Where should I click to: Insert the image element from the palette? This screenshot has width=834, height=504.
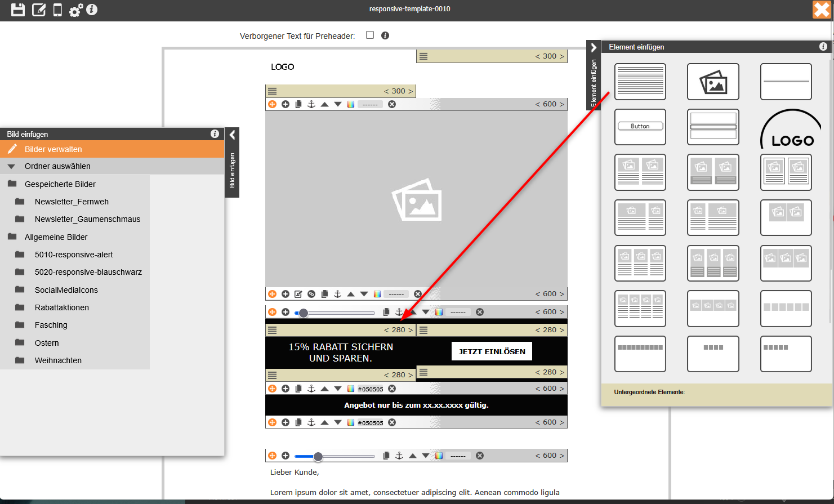click(713, 82)
